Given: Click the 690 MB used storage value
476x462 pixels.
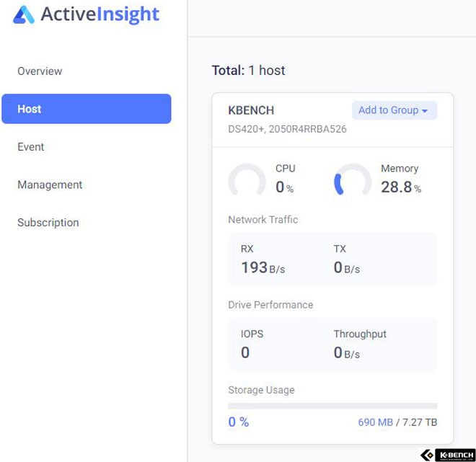Looking at the screenshot, I should [x=376, y=422].
